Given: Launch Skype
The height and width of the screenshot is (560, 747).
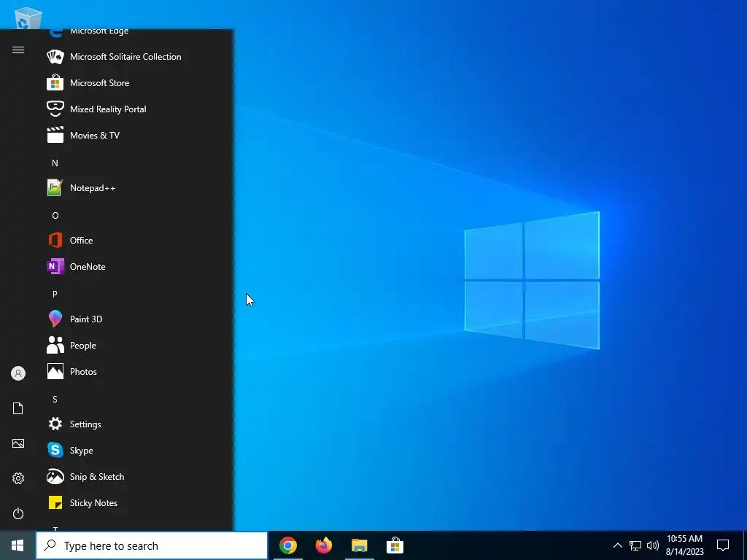Looking at the screenshot, I should point(137,451).
